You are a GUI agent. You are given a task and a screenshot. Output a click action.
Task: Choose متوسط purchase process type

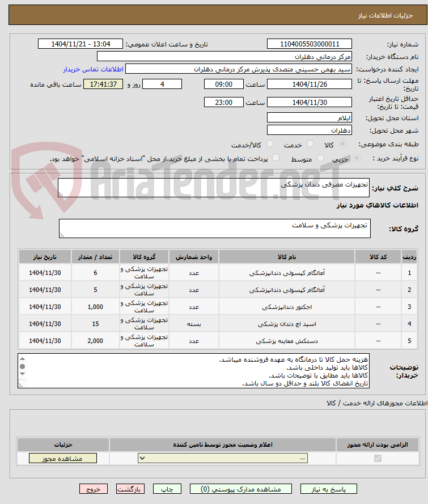320,158
